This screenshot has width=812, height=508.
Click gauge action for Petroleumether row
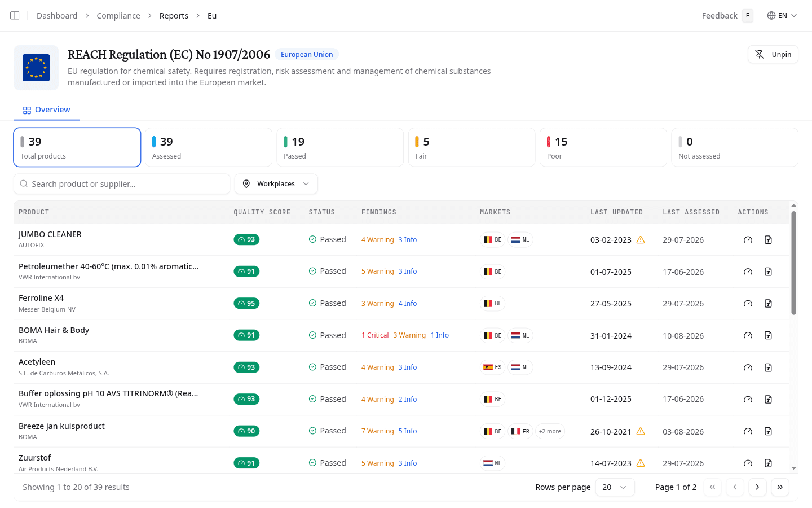pos(748,271)
